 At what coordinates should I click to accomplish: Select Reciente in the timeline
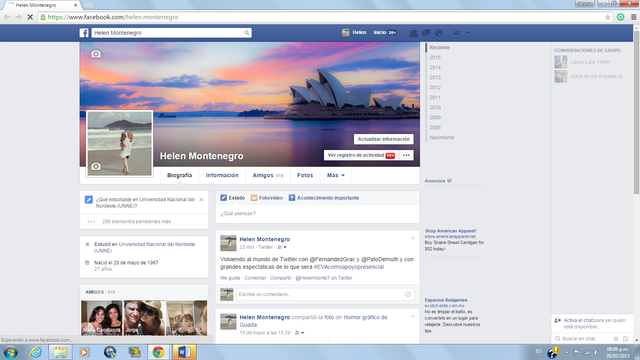[440, 48]
